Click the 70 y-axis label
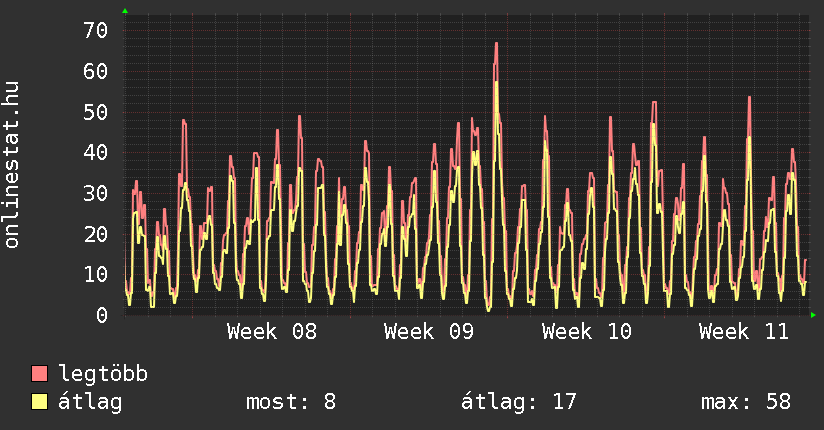 point(95,30)
